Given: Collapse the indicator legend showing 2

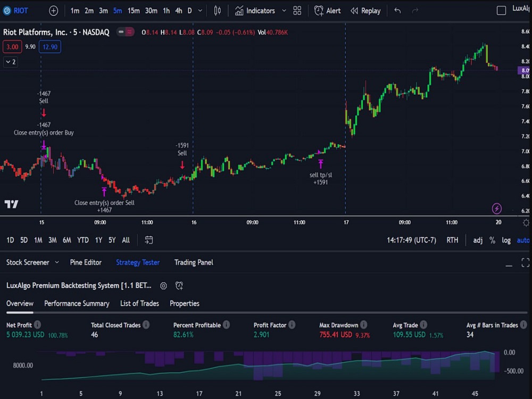Looking at the screenshot, I should tap(11, 62).
